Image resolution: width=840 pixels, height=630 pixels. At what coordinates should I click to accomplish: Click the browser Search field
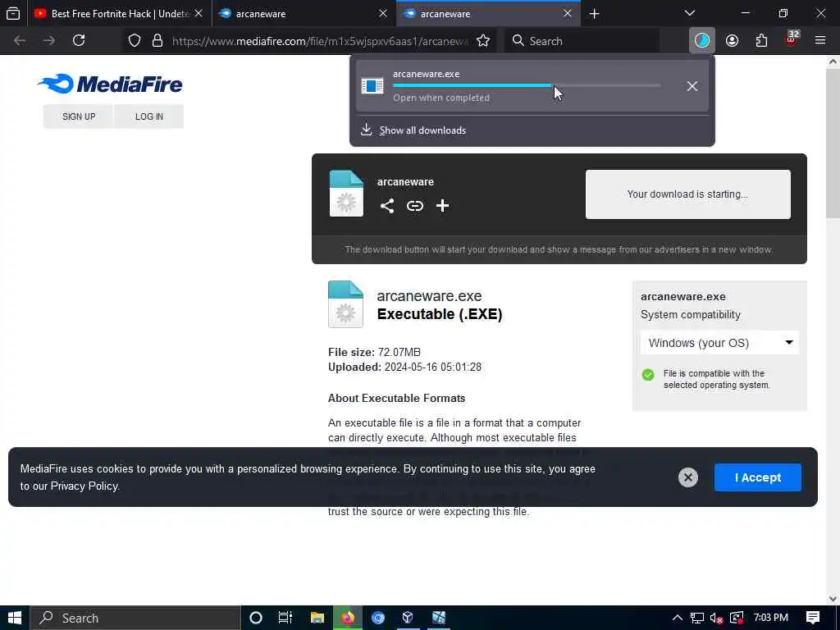tap(582, 41)
